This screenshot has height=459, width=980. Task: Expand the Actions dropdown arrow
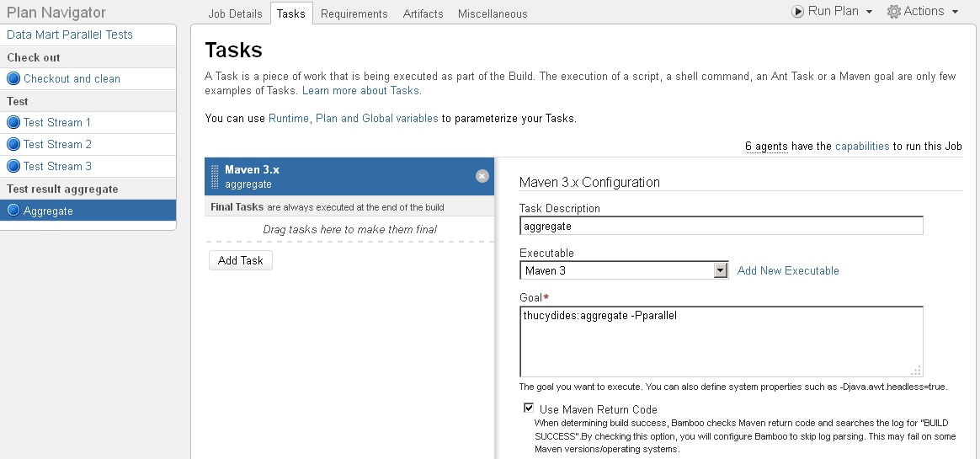(x=955, y=12)
